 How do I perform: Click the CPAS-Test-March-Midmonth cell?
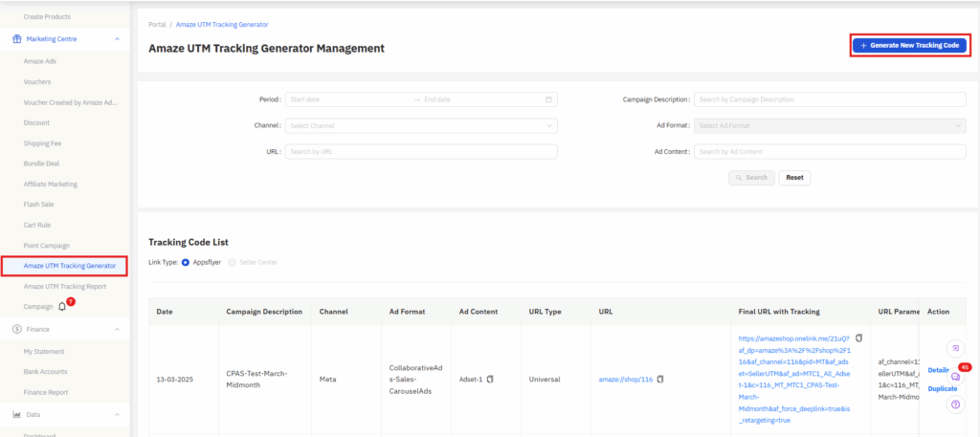(x=256, y=379)
